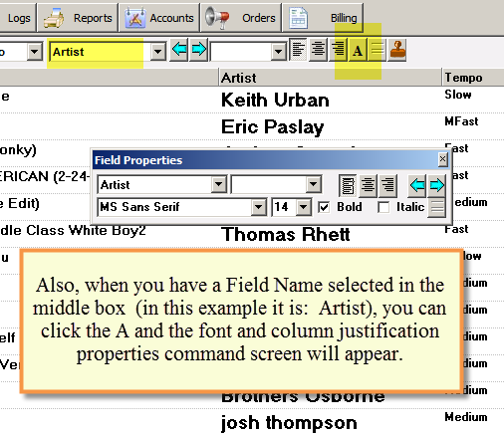Select left justify in the main toolbar
Screen dimensions: 504x434
(x=298, y=50)
